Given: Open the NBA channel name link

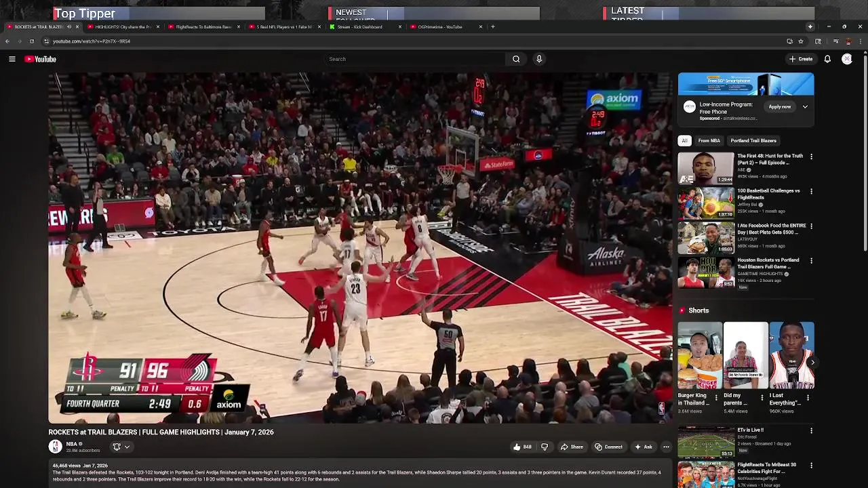Looking at the screenshot, I should tap(71, 444).
